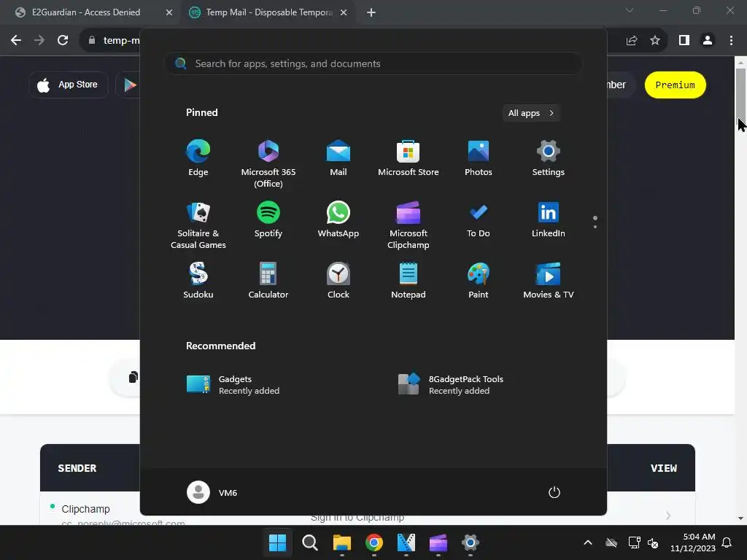
Task: Focus the Start menu search box
Action: (x=373, y=64)
